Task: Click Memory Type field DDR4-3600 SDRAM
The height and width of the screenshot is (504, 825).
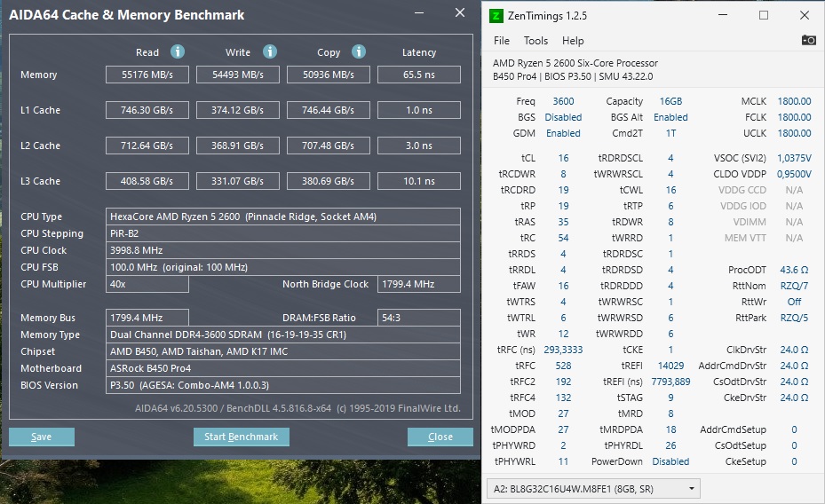Action: pos(283,335)
